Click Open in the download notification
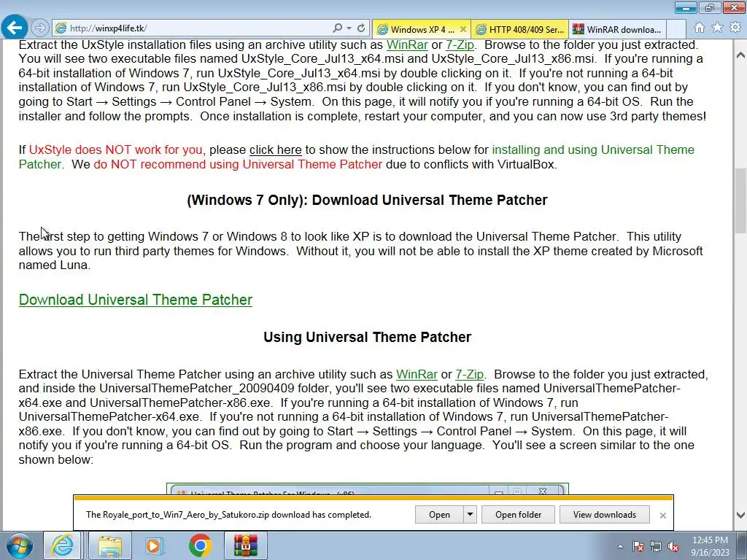Viewport: 747px width, 560px height. 439,515
